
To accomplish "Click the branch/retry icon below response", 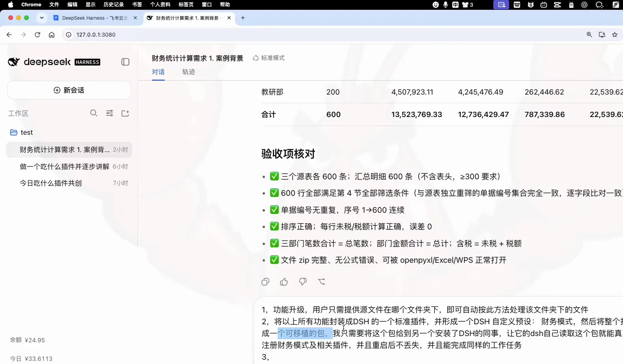I will pos(321,282).
